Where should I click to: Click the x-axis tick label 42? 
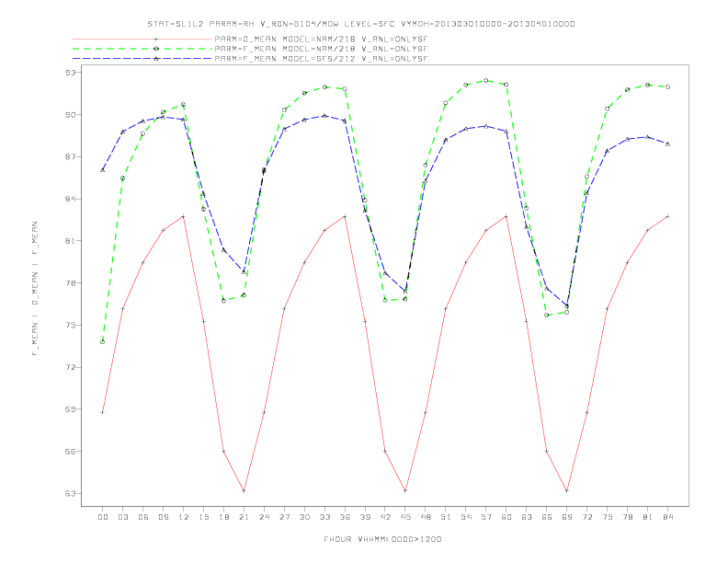tap(385, 517)
